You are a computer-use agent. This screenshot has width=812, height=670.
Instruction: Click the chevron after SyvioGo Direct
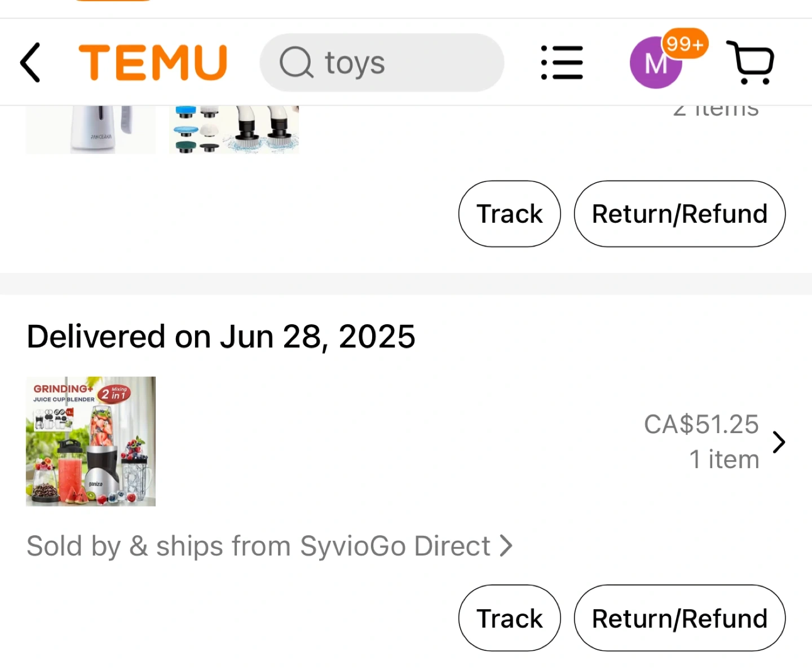[x=506, y=546]
